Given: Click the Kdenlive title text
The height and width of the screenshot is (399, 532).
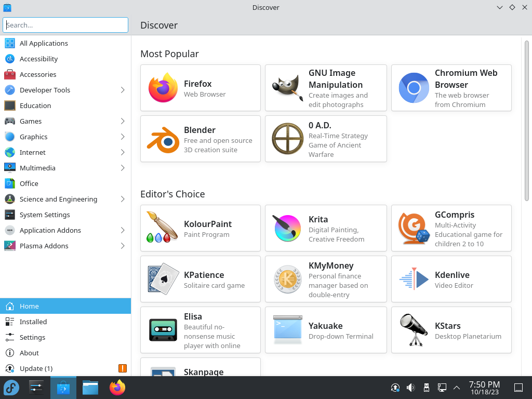Looking at the screenshot, I should tap(452, 275).
